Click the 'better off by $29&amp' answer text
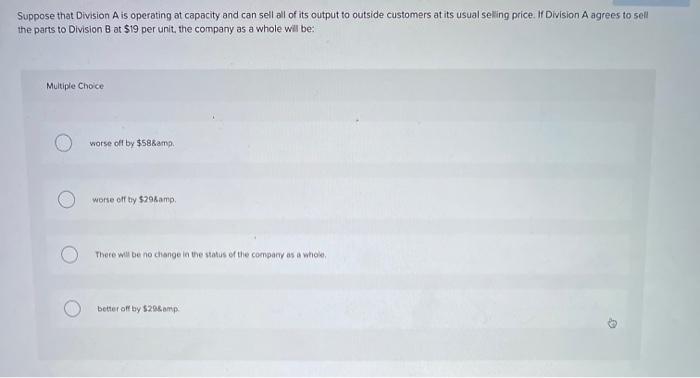Image resolution: width=700 pixels, height=378 pixels. point(138,309)
